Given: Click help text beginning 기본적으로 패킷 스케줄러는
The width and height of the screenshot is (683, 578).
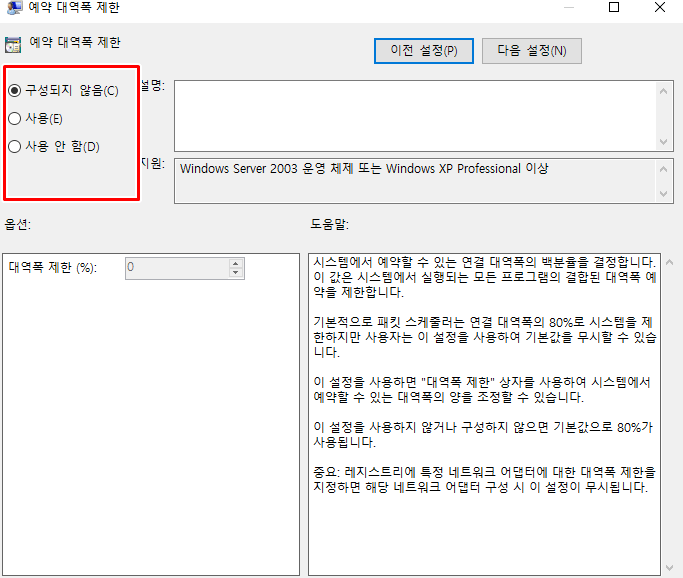Looking at the screenshot, I should click(484, 337).
